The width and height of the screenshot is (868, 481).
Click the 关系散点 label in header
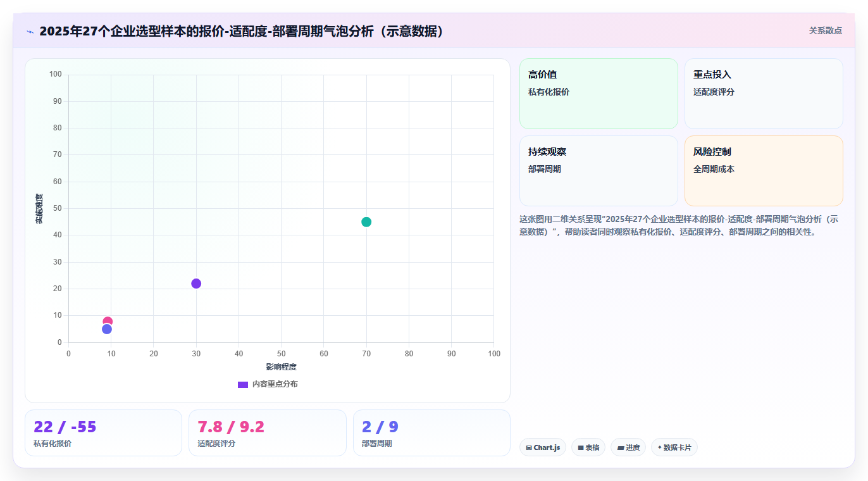point(826,30)
